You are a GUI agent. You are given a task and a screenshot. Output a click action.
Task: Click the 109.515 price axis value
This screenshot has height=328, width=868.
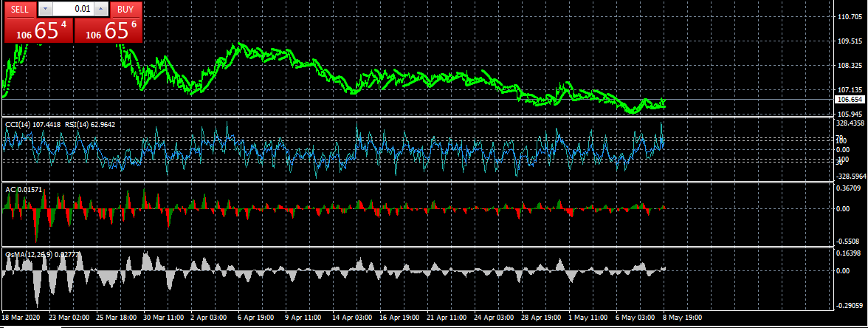tap(850, 41)
